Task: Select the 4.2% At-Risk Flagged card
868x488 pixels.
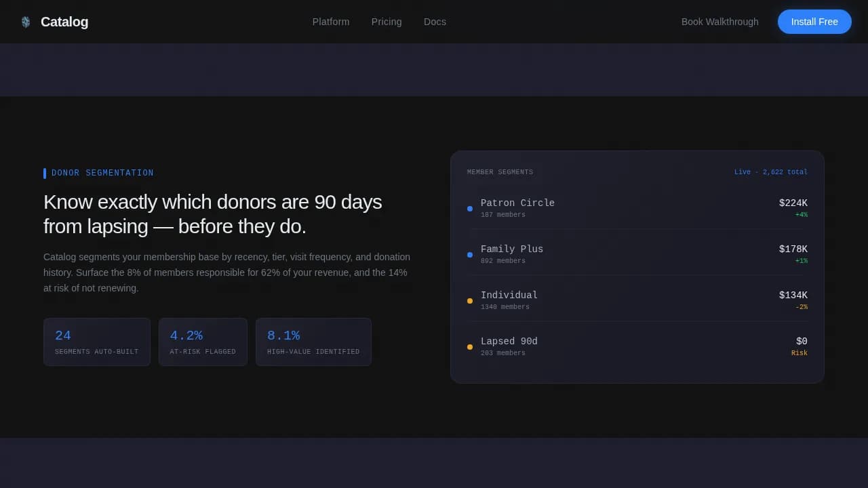Action: (x=203, y=342)
